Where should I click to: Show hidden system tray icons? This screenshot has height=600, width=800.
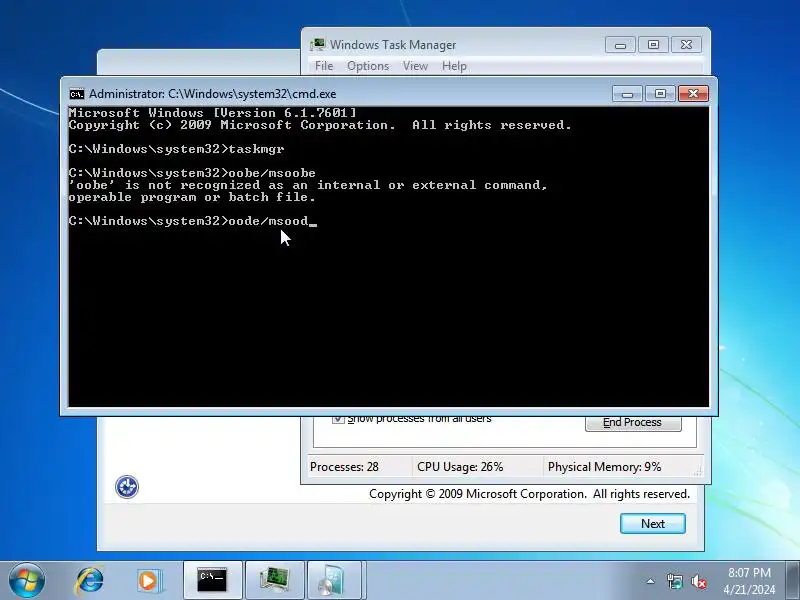[x=651, y=581]
